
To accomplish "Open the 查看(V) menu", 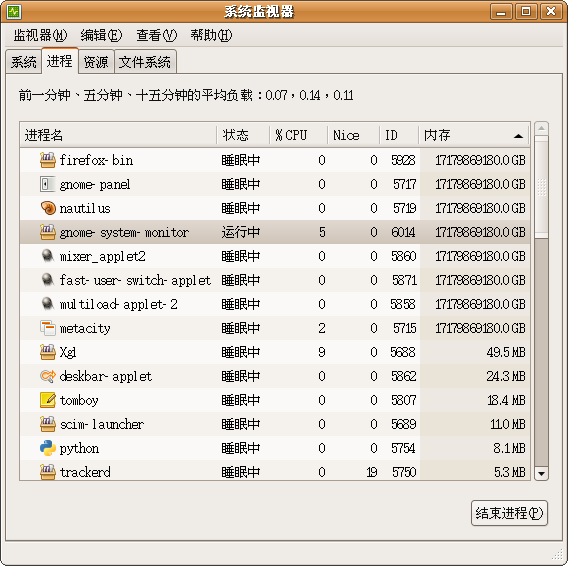I will click(x=156, y=36).
